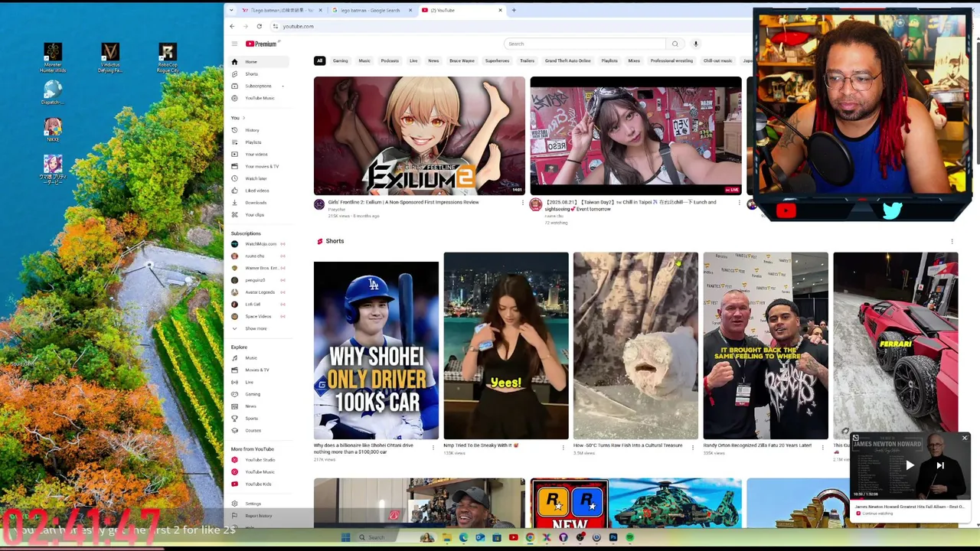Open a new browser tab
The image size is (980, 551).
514,10
